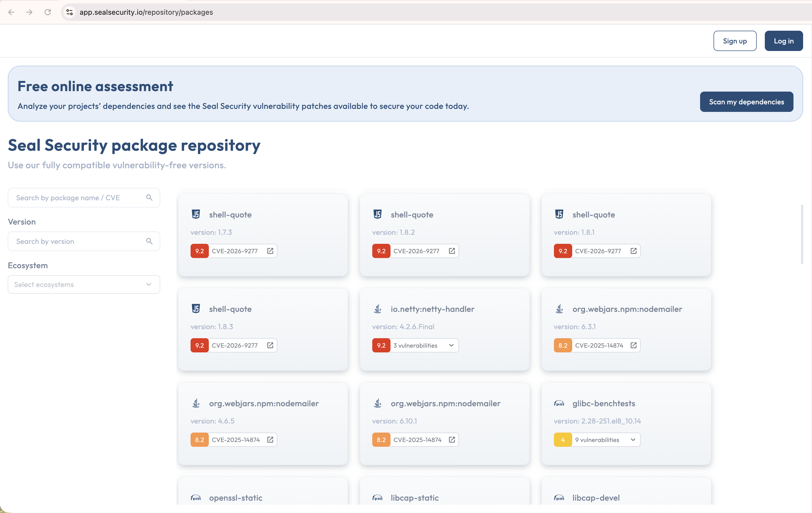Image resolution: width=812 pixels, height=513 pixels.
Task: Click the page vertical scrollbar thumb
Action: pos(802,234)
